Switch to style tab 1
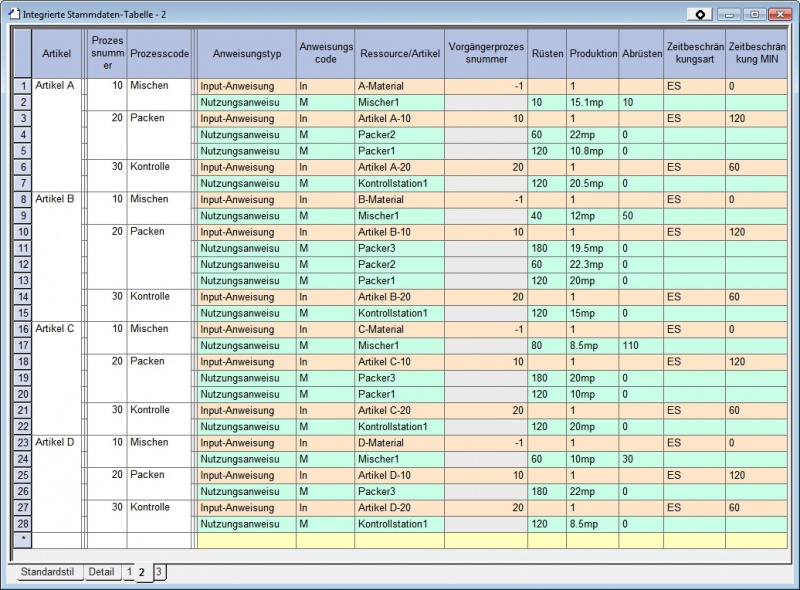800x590 pixels. (x=128, y=572)
